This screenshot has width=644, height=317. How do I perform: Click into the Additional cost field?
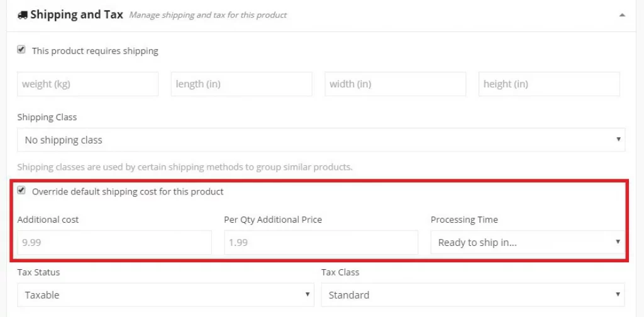tap(114, 242)
